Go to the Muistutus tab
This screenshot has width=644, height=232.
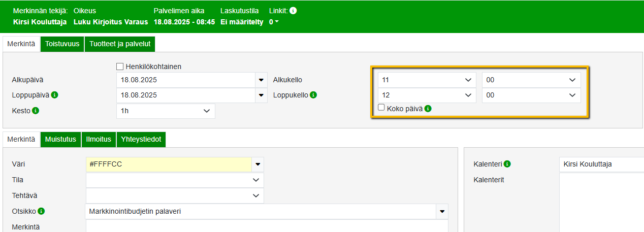point(60,139)
